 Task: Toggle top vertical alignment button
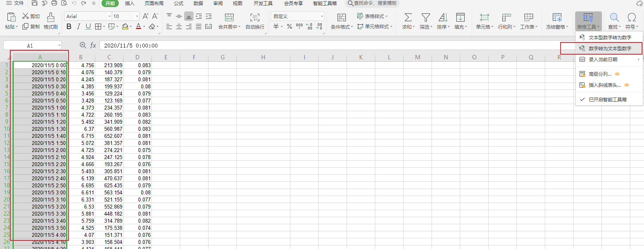pos(169,16)
